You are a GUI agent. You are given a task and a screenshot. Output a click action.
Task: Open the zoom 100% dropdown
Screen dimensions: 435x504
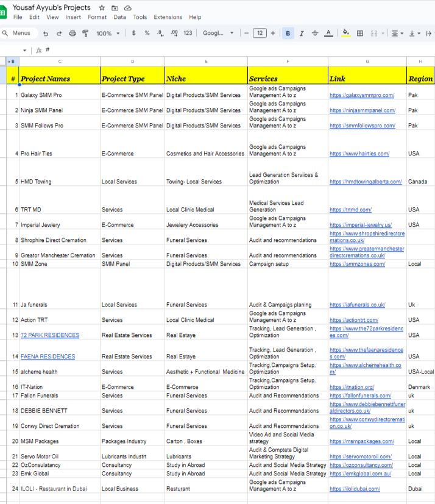click(108, 33)
